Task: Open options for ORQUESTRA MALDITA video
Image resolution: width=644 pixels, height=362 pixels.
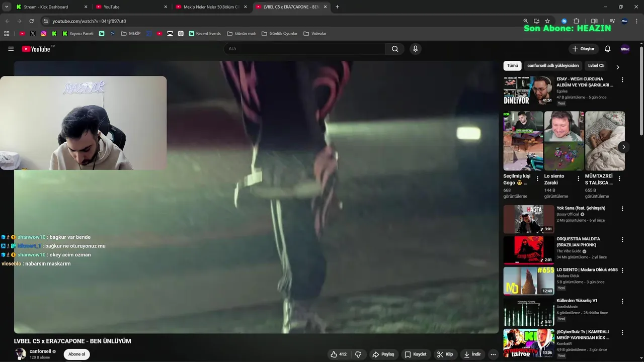Action: click(x=622, y=240)
